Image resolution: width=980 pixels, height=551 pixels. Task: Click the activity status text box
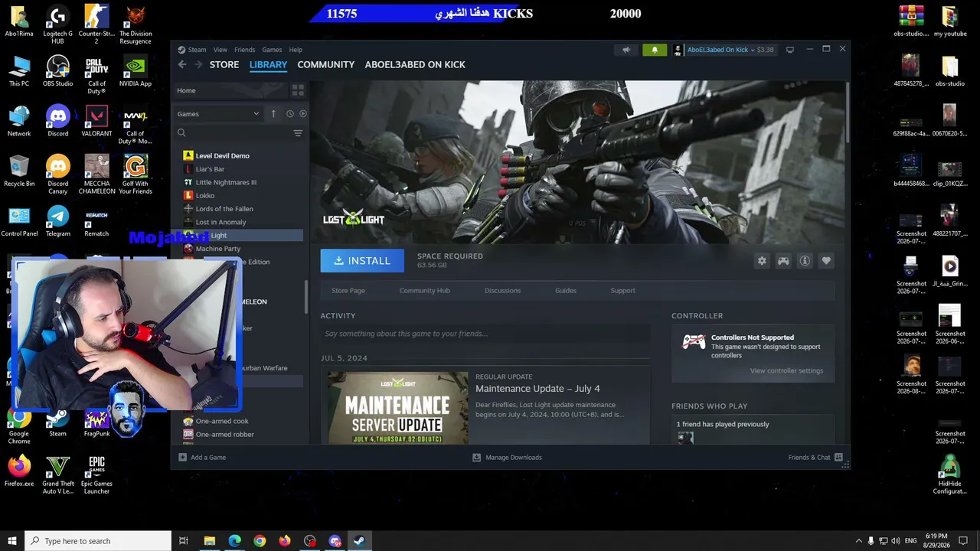[485, 334]
